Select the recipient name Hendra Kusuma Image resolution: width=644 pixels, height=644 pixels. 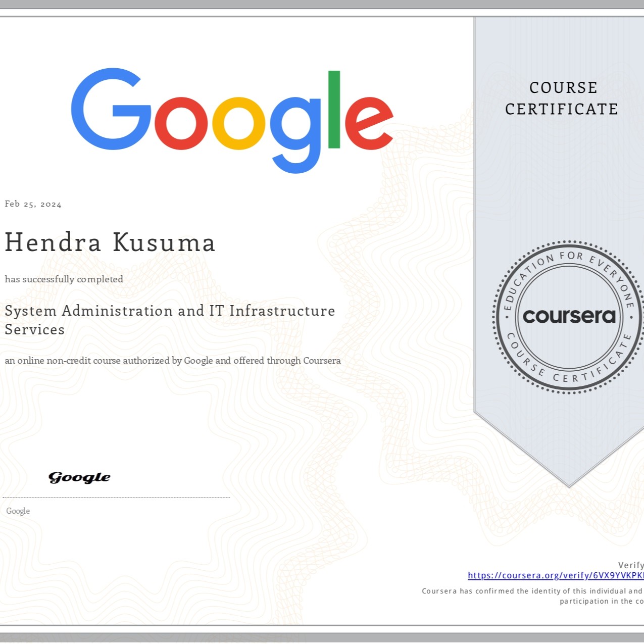(110, 242)
